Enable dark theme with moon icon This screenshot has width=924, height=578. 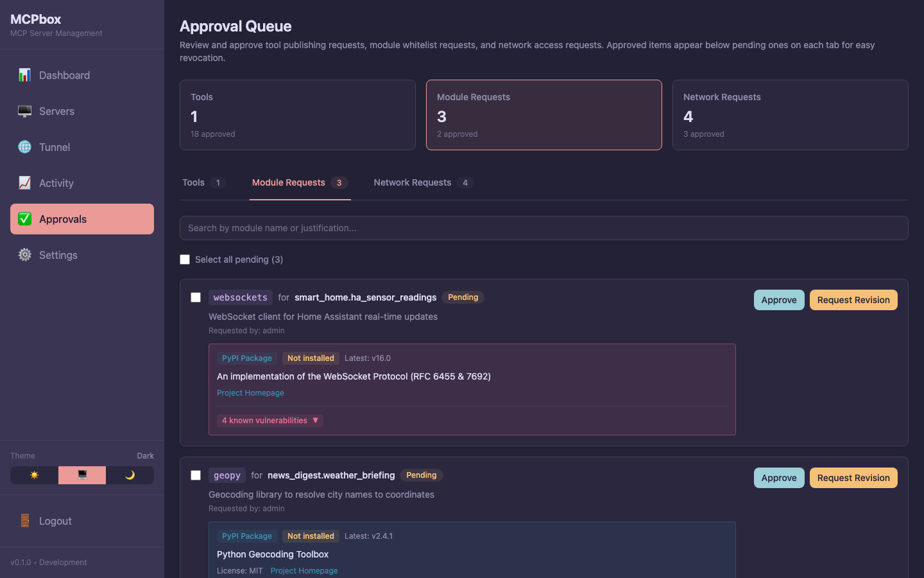(x=130, y=475)
